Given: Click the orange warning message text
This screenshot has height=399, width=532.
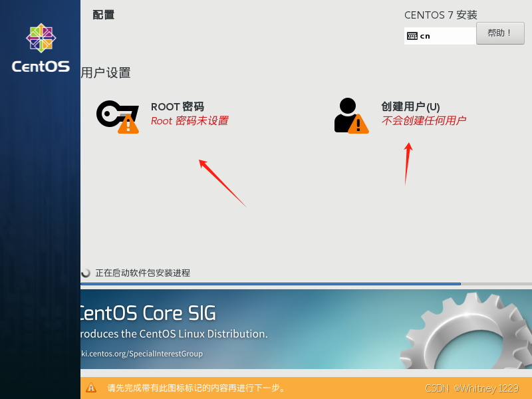Looking at the screenshot, I should pos(196,388).
